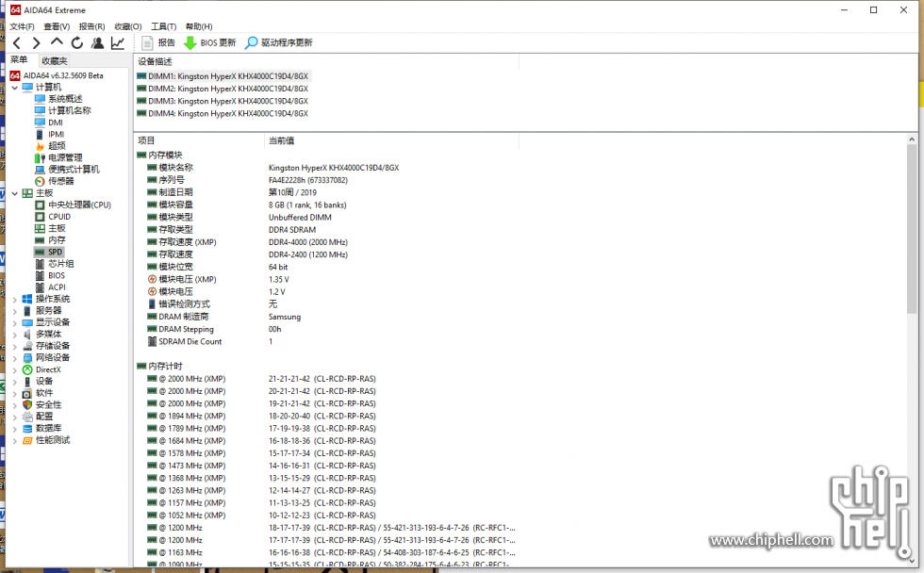The height and width of the screenshot is (573, 924).
Task: Click the 传感器 sensor gauge icon
Action: 40,181
